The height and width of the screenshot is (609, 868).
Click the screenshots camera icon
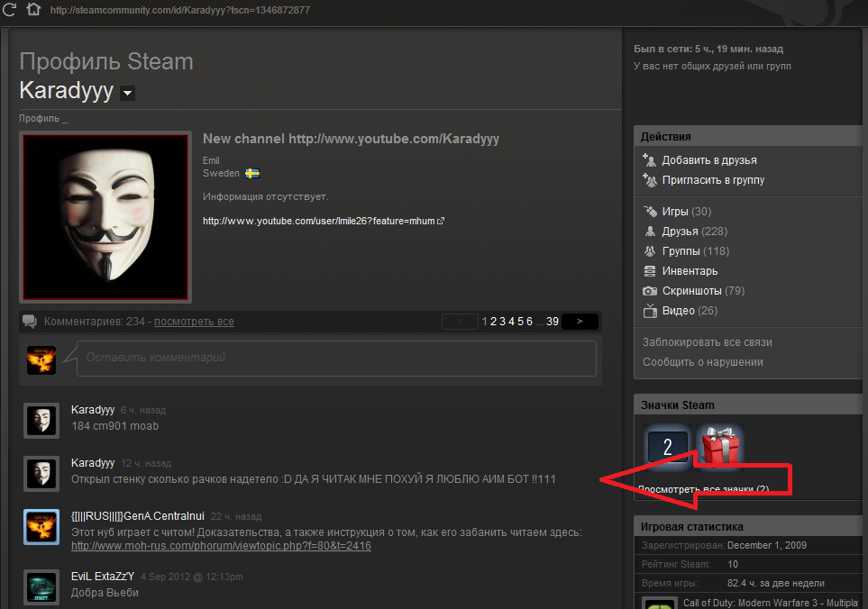(650, 291)
